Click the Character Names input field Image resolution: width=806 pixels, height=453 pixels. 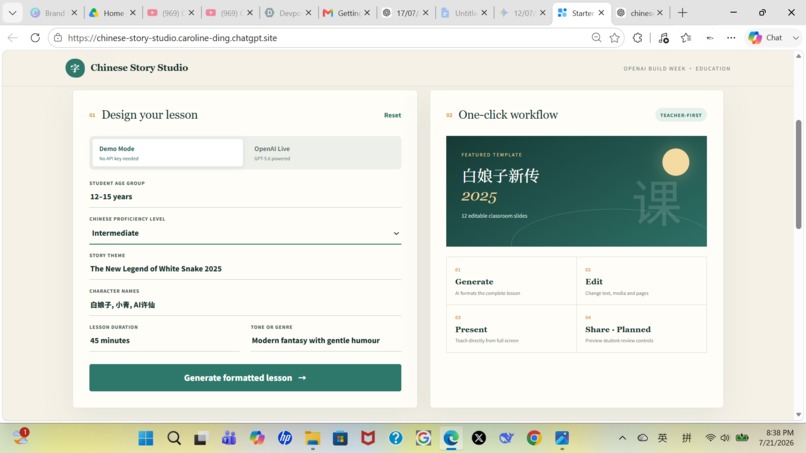point(245,304)
